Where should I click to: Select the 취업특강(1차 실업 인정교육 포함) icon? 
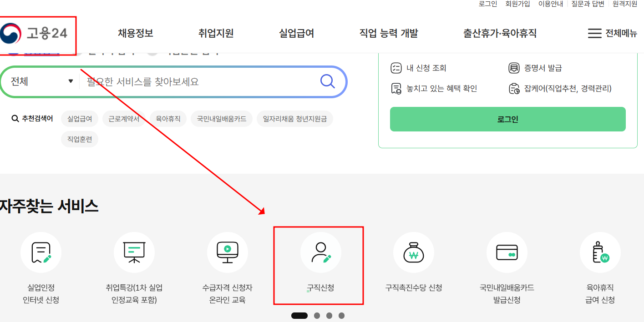point(134,252)
